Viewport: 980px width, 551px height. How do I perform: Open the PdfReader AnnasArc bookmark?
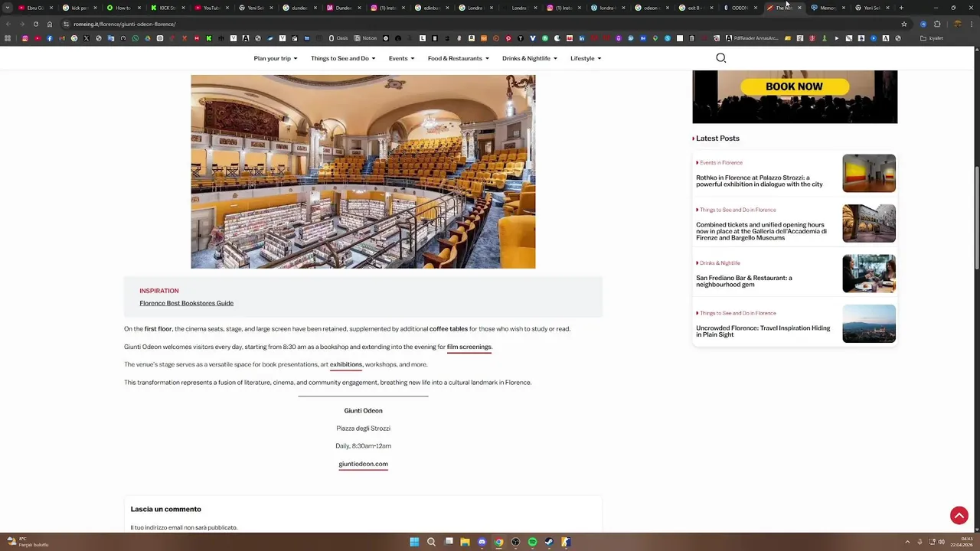pos(751,38)
